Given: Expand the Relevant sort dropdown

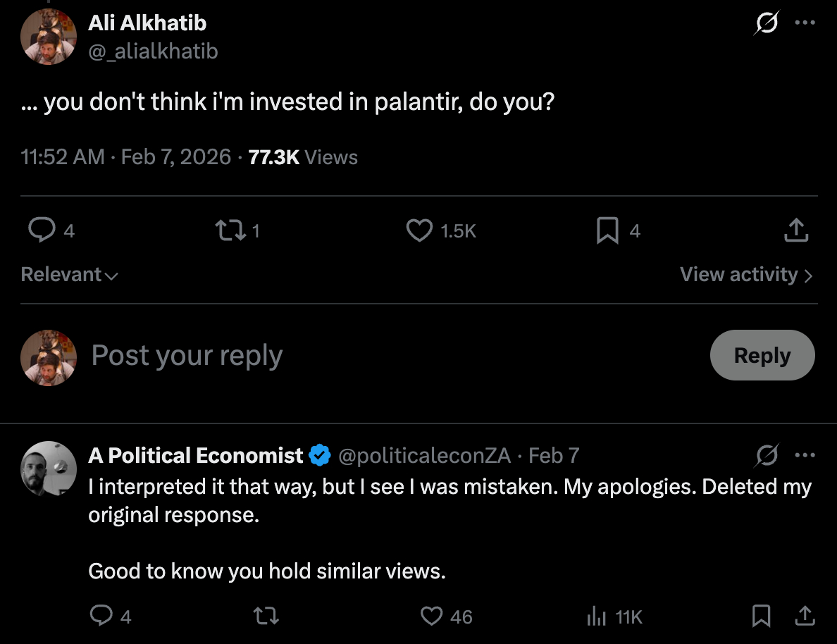Looking at the screenshot, I should tap(69, 275).
